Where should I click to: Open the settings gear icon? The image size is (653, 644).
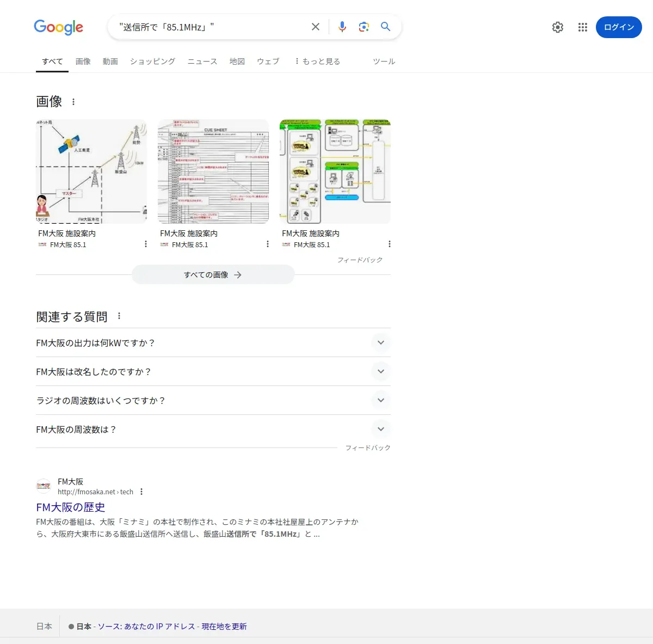[x=558, y=27]
